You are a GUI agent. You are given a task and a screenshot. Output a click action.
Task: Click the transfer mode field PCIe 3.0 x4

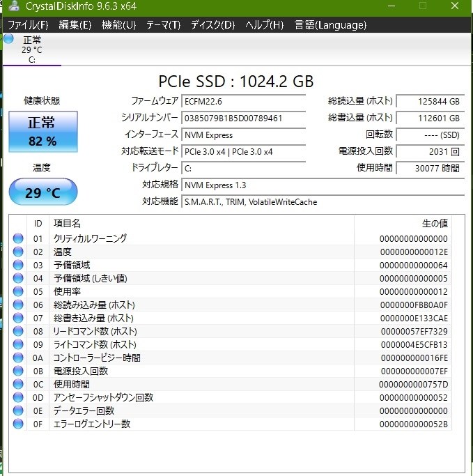(x=243, y=151)
